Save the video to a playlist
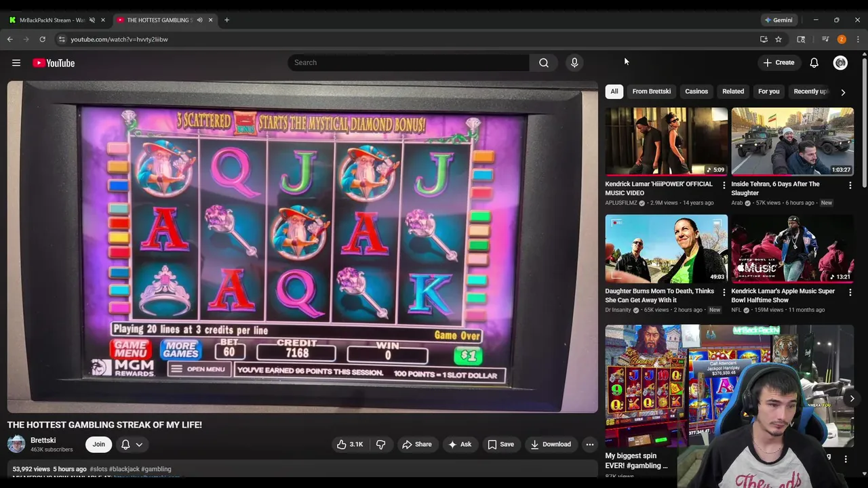The image size is (868, 488). (500, 445)
